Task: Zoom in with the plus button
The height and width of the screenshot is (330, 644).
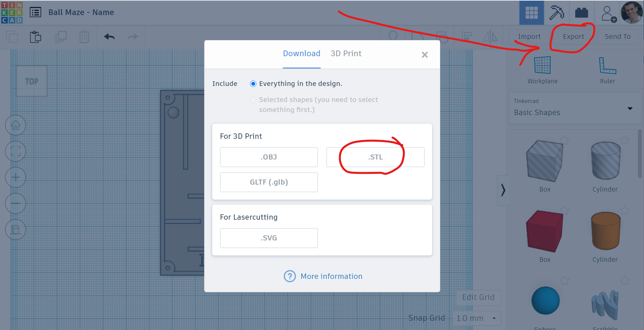Action: point(16,177)
